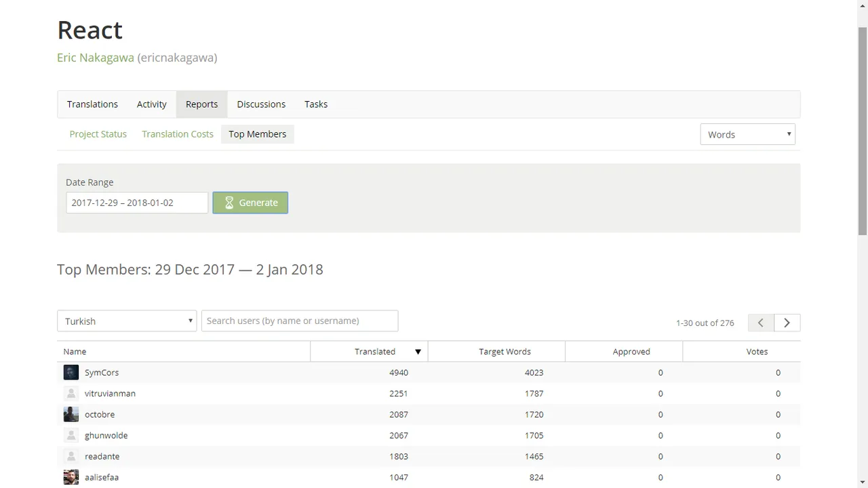Open the Tasks tab
Screen dimensions: 868x488
tap(316, 104)
